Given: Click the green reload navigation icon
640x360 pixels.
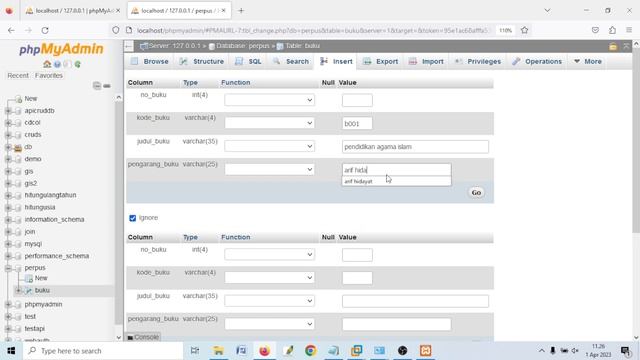Looking at the screenshot, I should pyautogui.click(x=78, y=64).
